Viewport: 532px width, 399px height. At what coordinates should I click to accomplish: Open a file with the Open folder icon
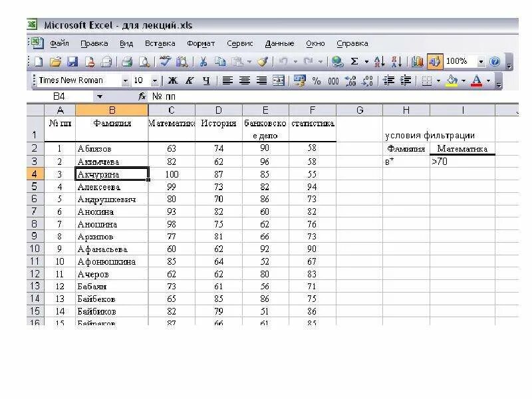[55, 62]
